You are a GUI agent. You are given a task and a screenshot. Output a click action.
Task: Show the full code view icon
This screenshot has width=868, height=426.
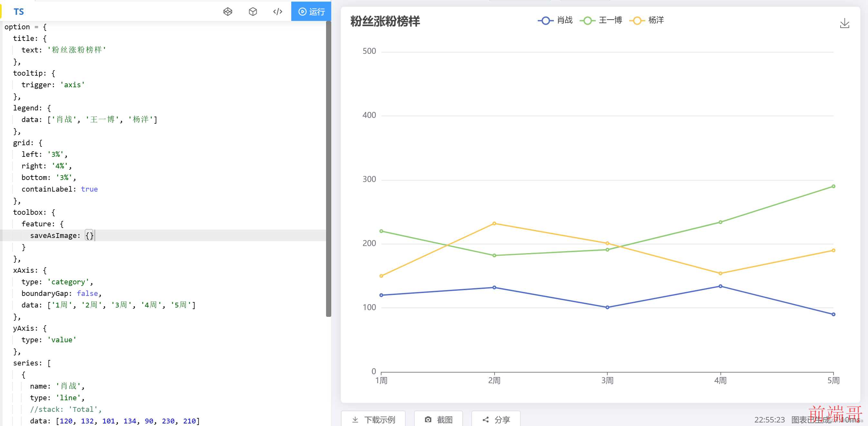(278, 12)
